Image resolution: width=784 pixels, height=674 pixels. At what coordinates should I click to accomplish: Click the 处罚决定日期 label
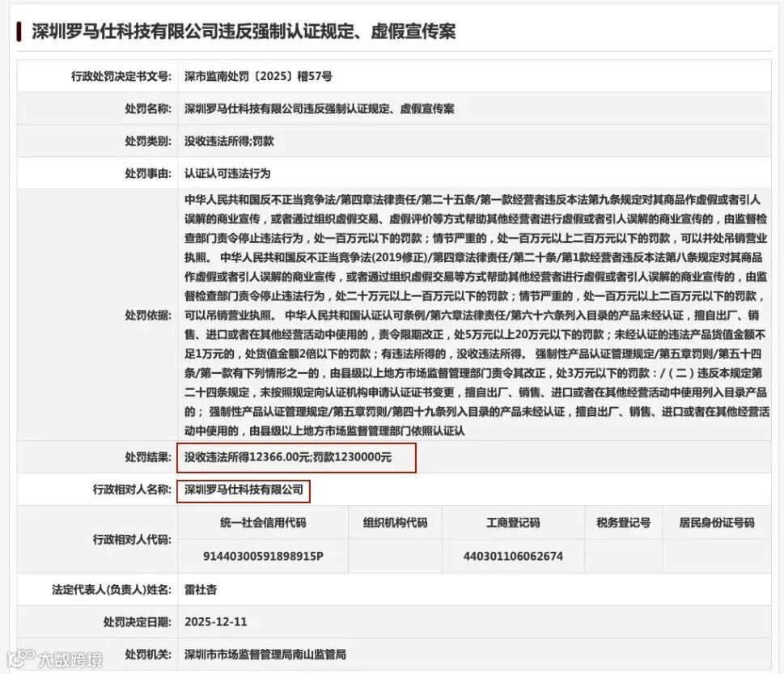[138, 622]
